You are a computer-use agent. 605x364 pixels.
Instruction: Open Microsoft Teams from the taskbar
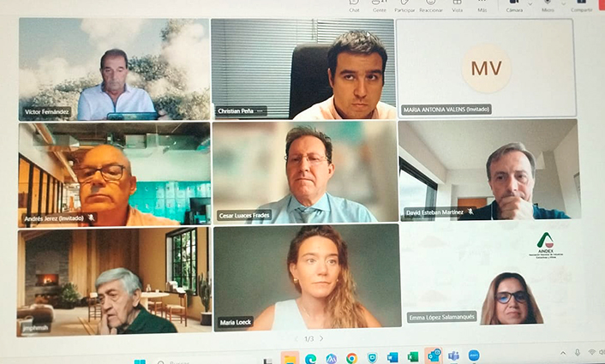(x=454, y=355)
